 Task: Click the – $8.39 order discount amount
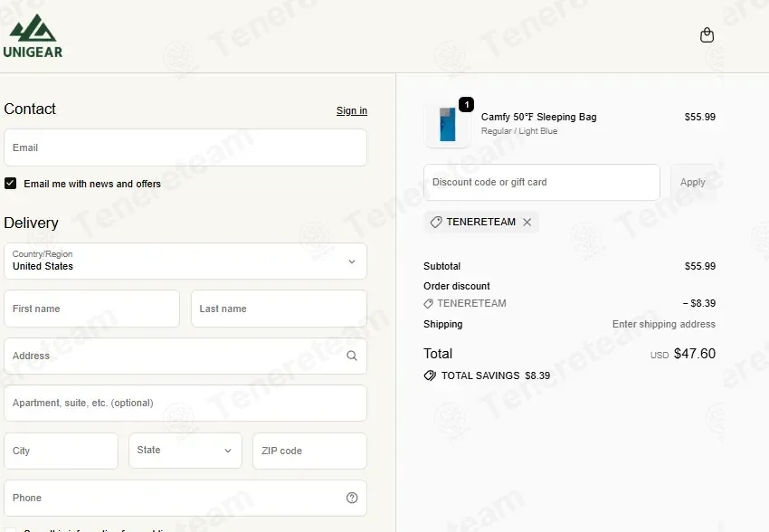(x=698, y=303)
